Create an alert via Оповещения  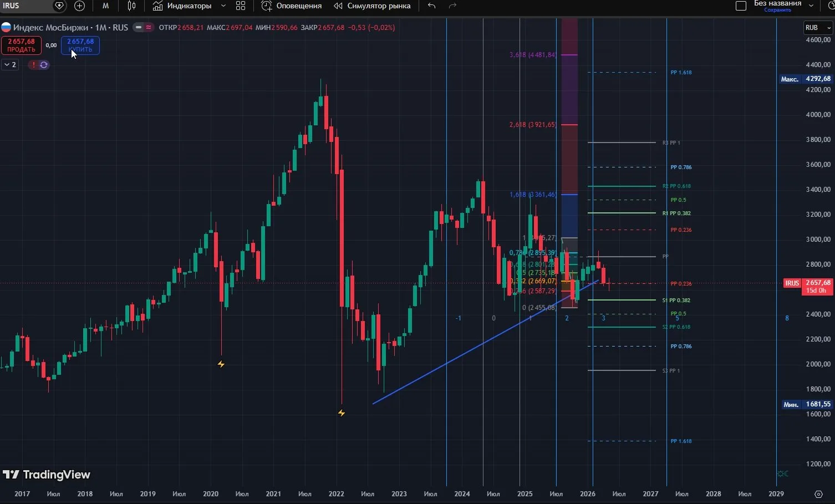tap(292, 6)
